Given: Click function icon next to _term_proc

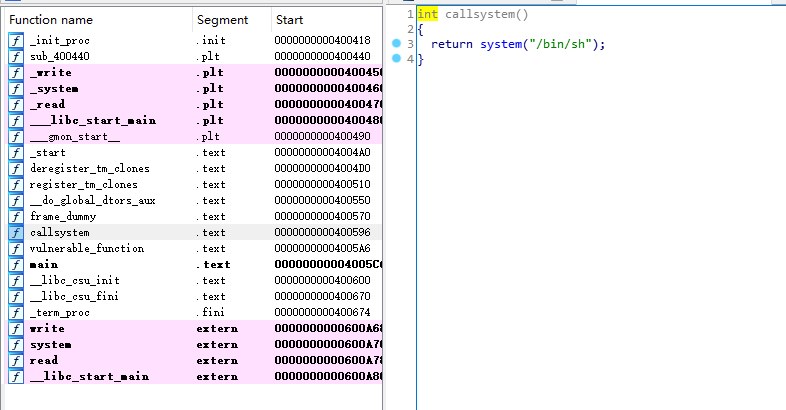Looking at the screenshot, I should point(16,312).
